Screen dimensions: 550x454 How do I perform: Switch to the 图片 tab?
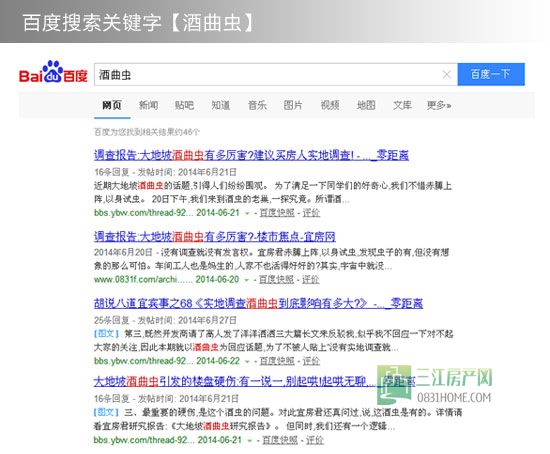click(x=293, y=105)
